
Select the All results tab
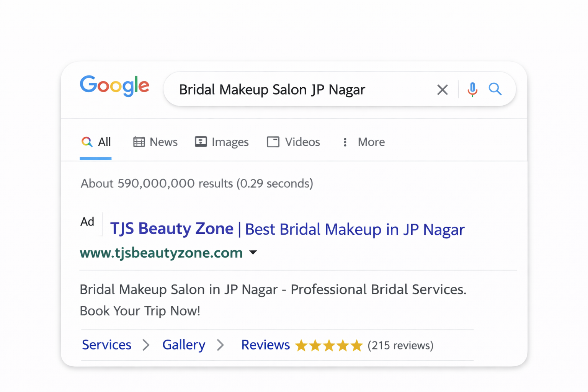tap(96, 142)
